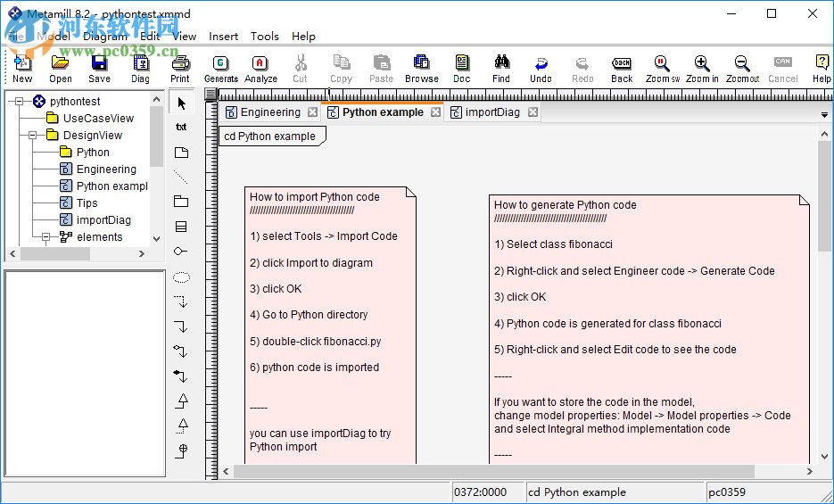The image size is (834, 504).
Task: Open the Edit menu
Action: [x=150, y=37]
